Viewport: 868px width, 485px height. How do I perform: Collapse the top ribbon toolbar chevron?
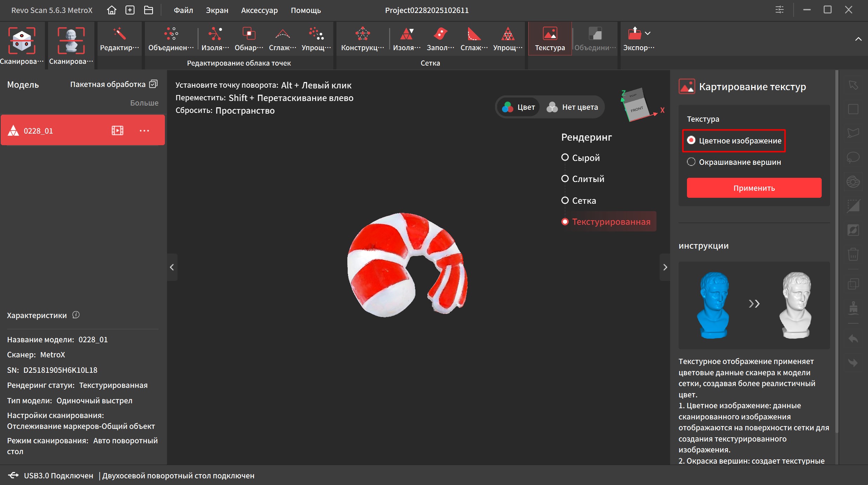858,39
